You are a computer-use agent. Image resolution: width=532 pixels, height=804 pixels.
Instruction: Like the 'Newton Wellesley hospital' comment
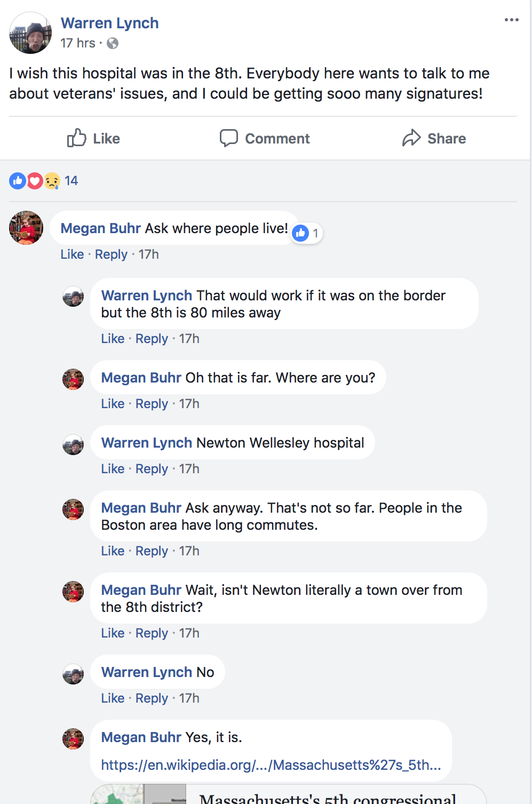pos(113,469)
